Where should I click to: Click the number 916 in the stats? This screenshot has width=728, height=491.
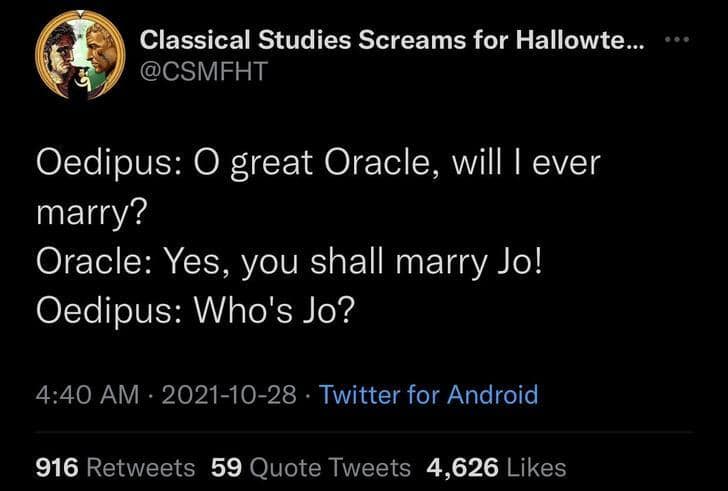[58, 467]
